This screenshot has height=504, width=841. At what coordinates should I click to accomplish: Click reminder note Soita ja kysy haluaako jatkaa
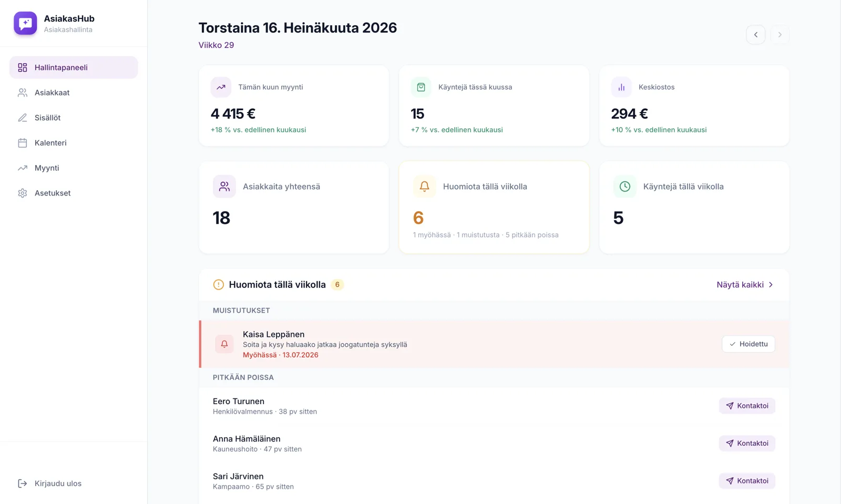(x=325, y=345)
